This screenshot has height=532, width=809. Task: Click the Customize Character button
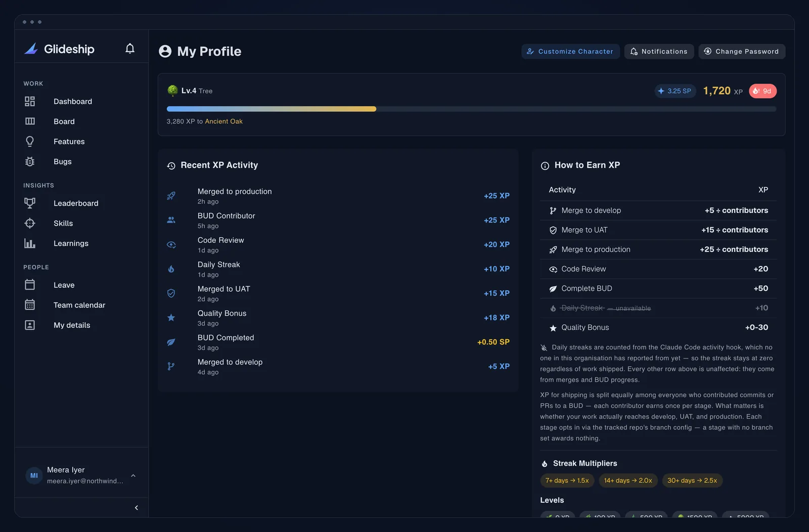570,52
